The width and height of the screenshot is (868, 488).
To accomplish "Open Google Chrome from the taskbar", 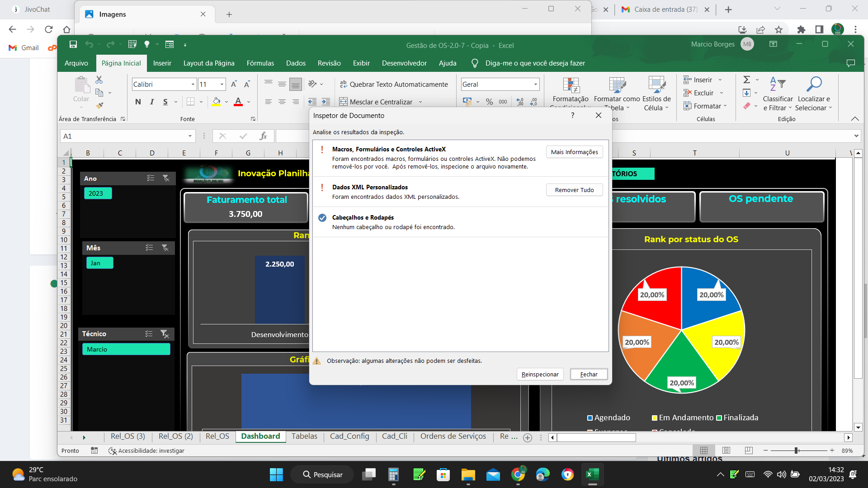I will 518,474.
